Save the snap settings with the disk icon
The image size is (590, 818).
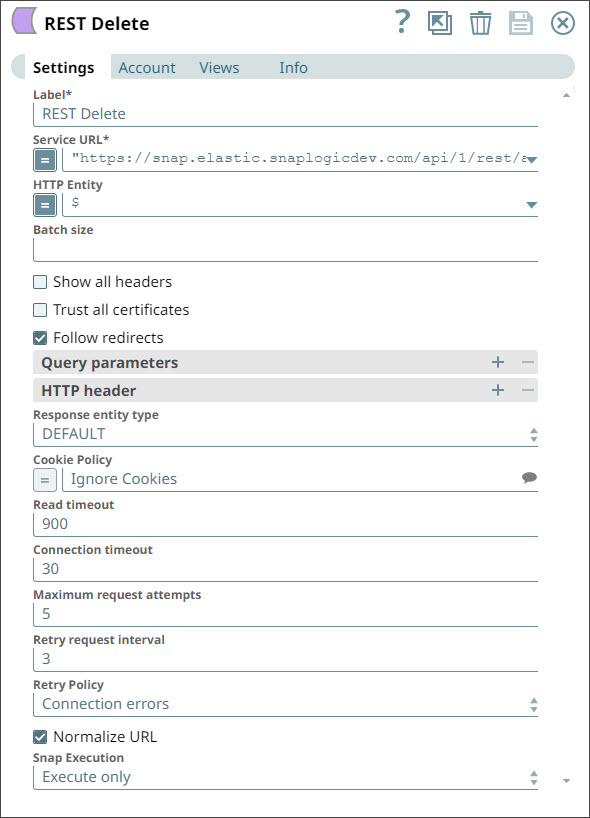pos(521,22)
